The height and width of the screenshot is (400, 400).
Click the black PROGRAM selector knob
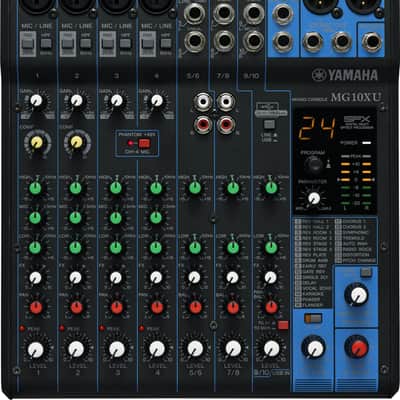[x=314, y=165]
